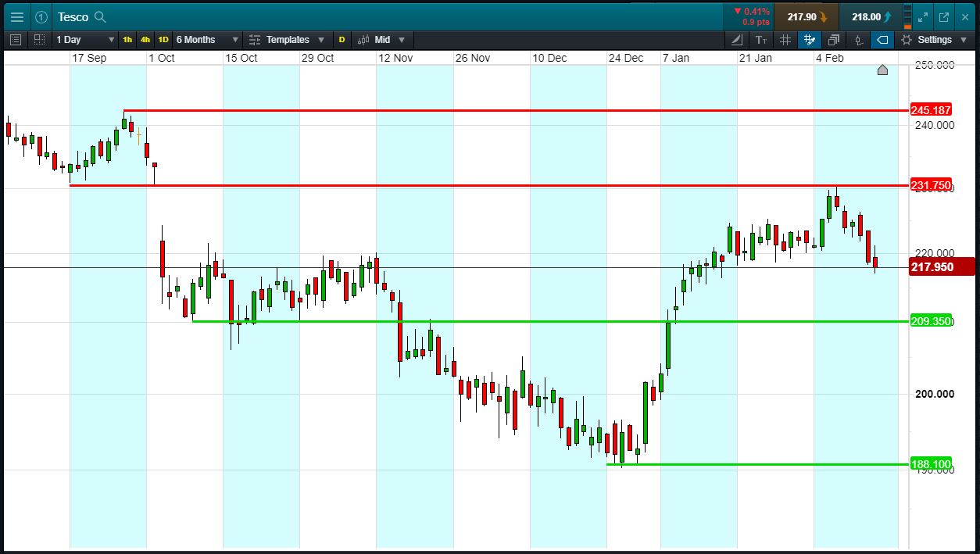Click the 188.100 green support label
This screenshot has width=980, height=554.
pos(930,465)
